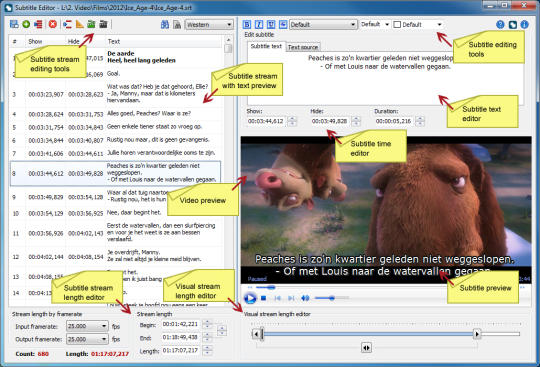Click the dark teal icon beside help
Viewport: 540px width, 367px height.
pos(512,24)
